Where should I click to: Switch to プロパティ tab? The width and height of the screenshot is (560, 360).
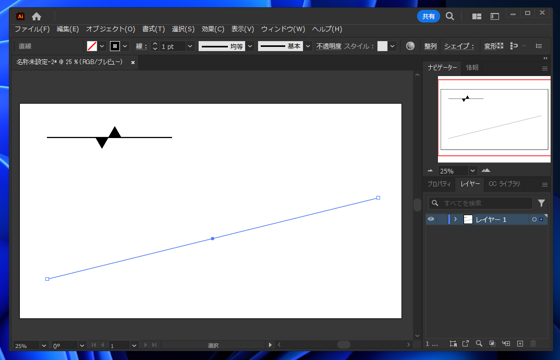tap(439, 184)
